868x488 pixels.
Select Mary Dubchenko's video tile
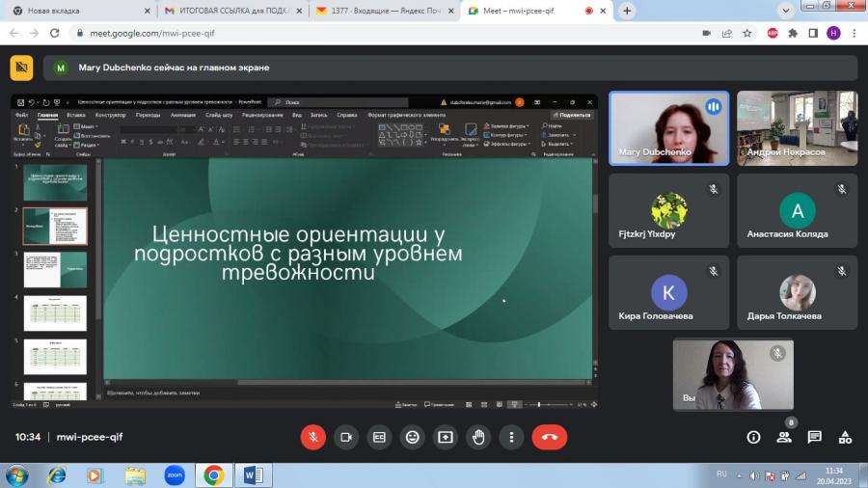(x=668, y=128)
